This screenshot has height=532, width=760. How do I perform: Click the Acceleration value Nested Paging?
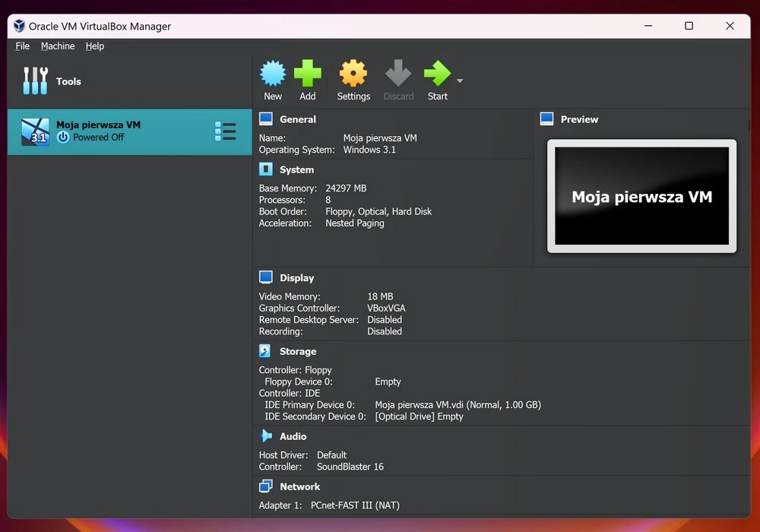(355, 223)
